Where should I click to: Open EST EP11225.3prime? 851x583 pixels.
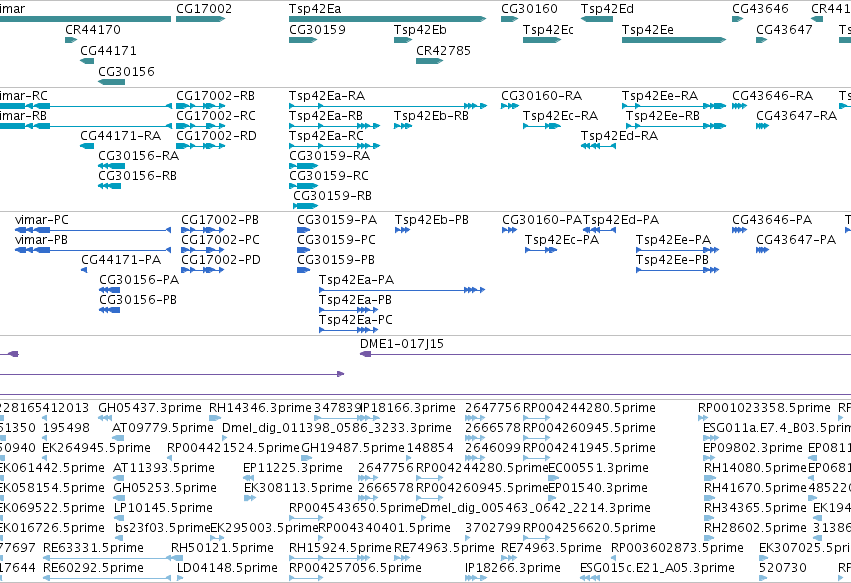[293, 468]
